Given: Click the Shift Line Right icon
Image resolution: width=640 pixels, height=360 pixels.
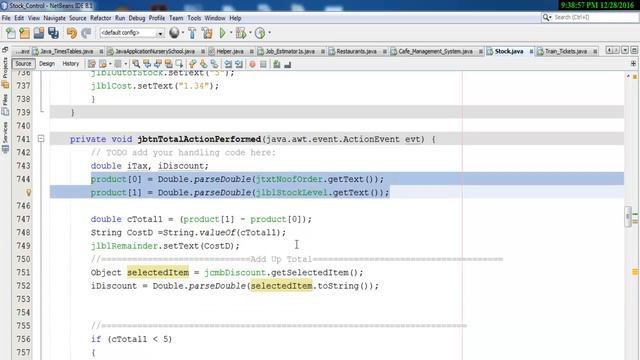Looking at the screenshot, I should [x=239, y=64].
